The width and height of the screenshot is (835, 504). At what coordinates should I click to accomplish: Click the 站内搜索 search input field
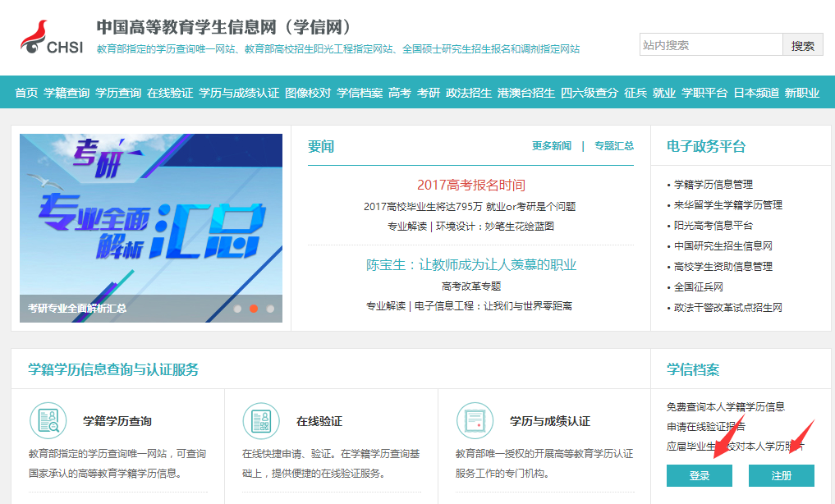coord(711,44)
